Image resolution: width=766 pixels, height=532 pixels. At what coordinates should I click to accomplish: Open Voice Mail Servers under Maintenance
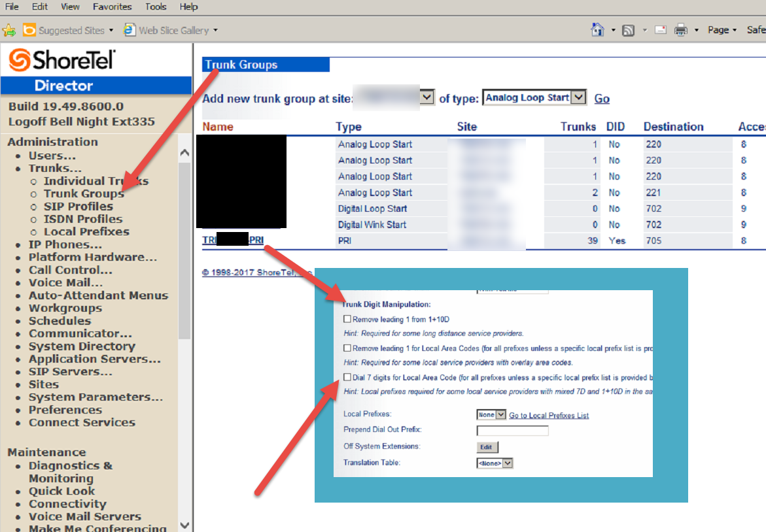coord(84,516)
